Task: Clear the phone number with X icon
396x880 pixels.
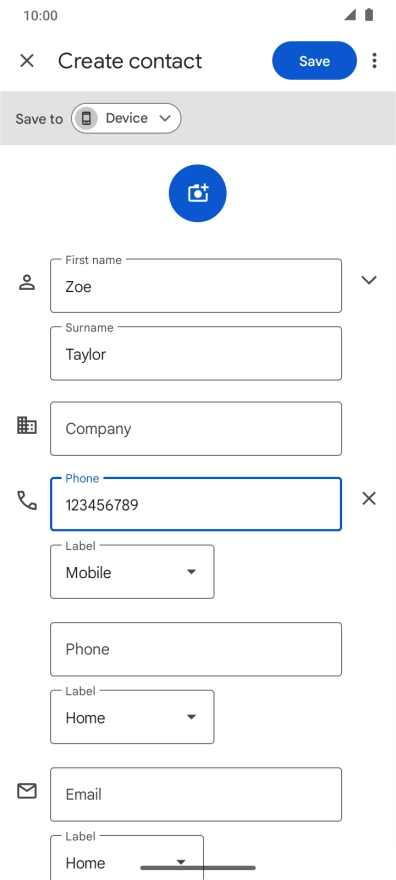Action: click(x=369, y=498)
